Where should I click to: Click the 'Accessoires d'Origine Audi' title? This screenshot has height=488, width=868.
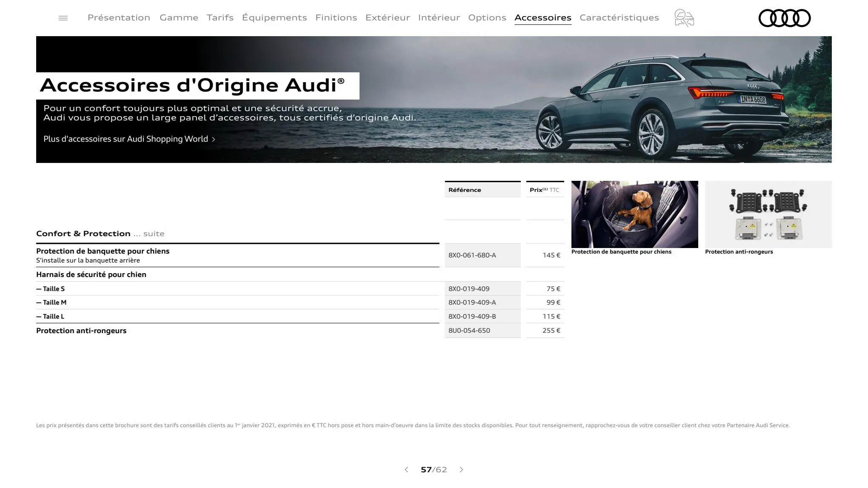click(x=192, y=86)
